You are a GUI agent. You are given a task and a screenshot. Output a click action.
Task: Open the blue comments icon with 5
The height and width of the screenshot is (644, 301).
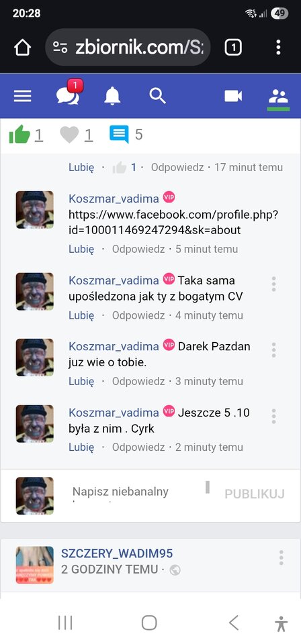click(x=119, y=134)
